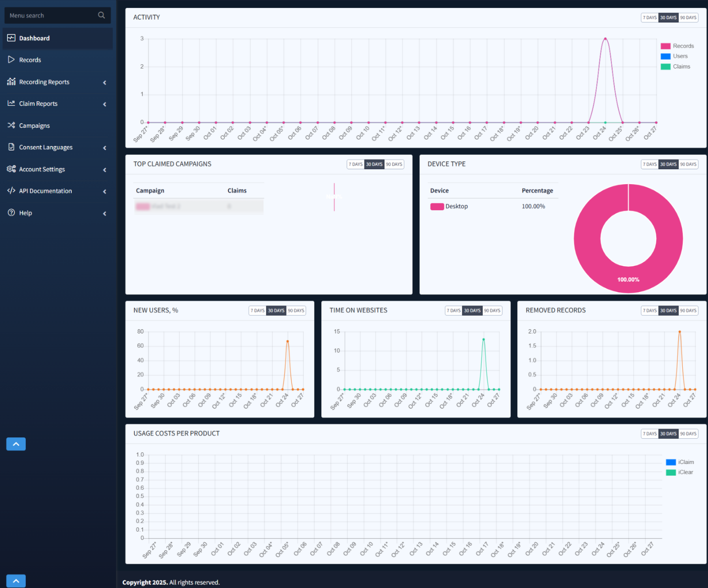Choose 90 days on Usage Costs chart
708x588 pixels.
[688, 434]
